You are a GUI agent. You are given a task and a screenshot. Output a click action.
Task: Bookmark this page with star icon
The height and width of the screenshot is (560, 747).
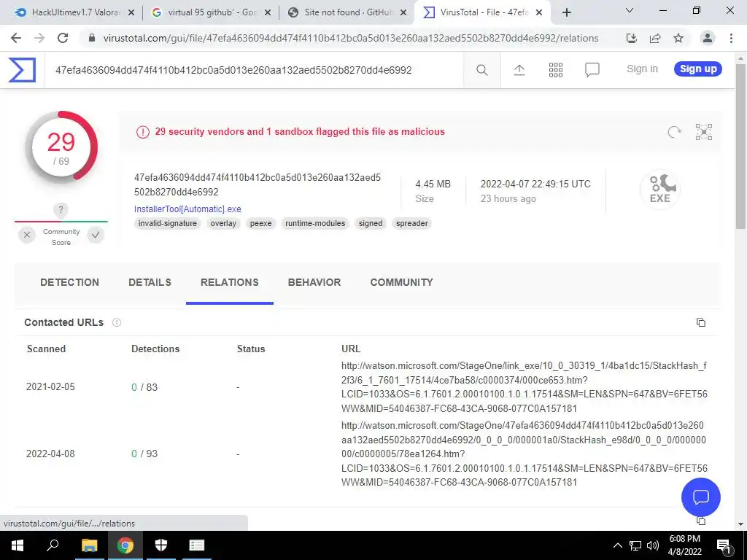[678, 38]
